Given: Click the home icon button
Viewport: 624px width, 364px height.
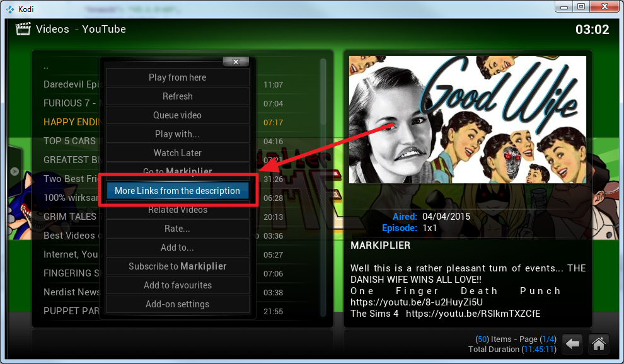Looking at the screenshot, I should tap(599, 344).
